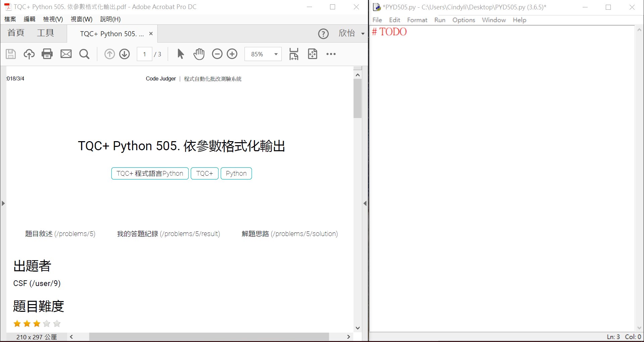
Task: Zoom out using the minus circle icon
Action: (217, 54)
